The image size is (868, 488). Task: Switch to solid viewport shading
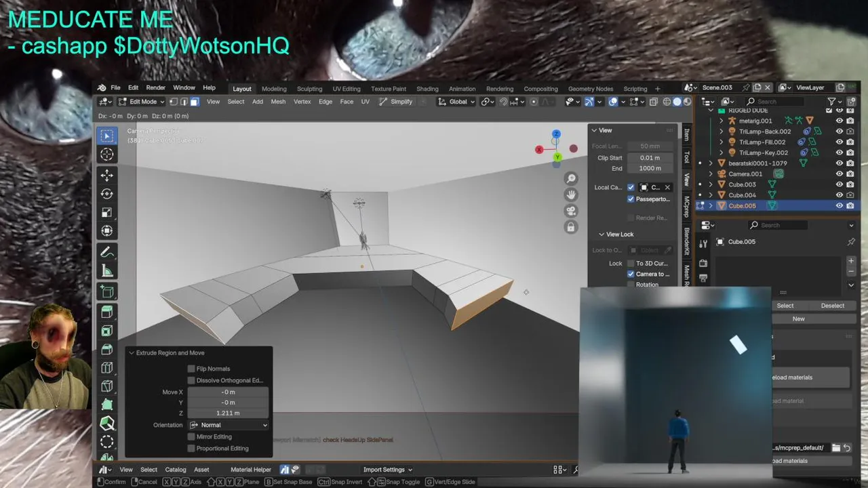tap(677, 102)
